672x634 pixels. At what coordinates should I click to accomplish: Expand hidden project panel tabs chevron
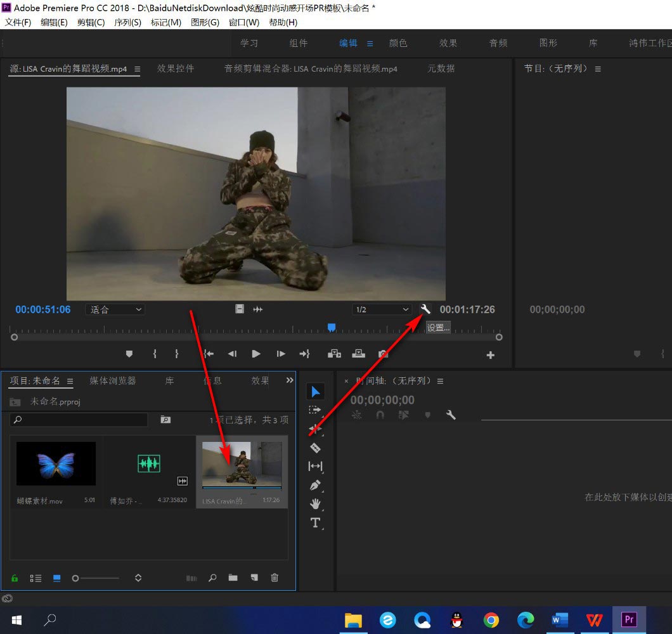pyautogui.click(x=290, y=380)
